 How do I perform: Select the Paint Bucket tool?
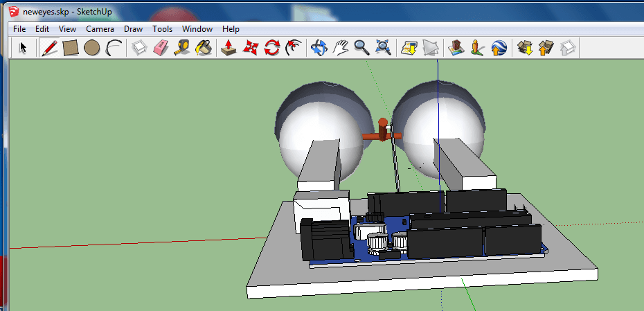tap(204, 48)
